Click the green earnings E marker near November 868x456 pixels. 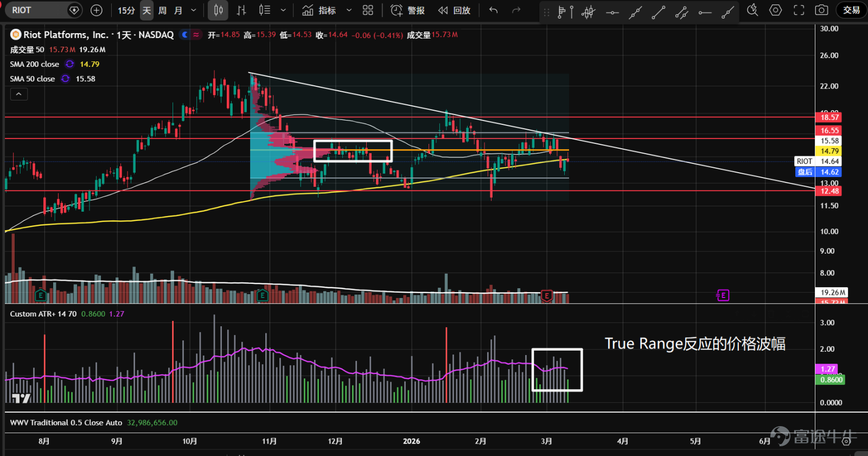(x=263, y=296)
